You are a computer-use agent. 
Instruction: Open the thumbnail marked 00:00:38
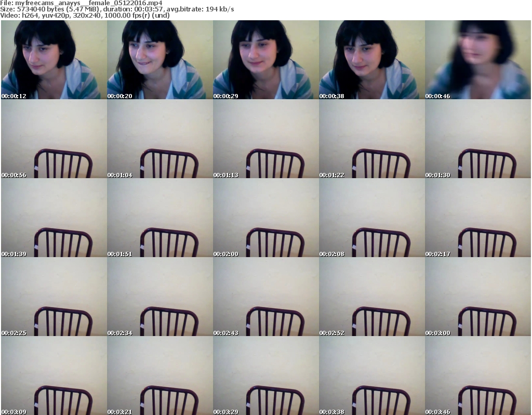point(371,60)
